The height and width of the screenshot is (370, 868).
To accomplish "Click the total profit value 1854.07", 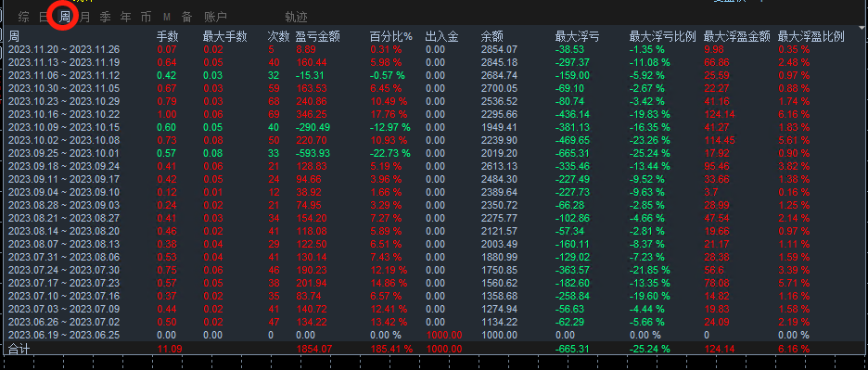I will pos(315,349).
